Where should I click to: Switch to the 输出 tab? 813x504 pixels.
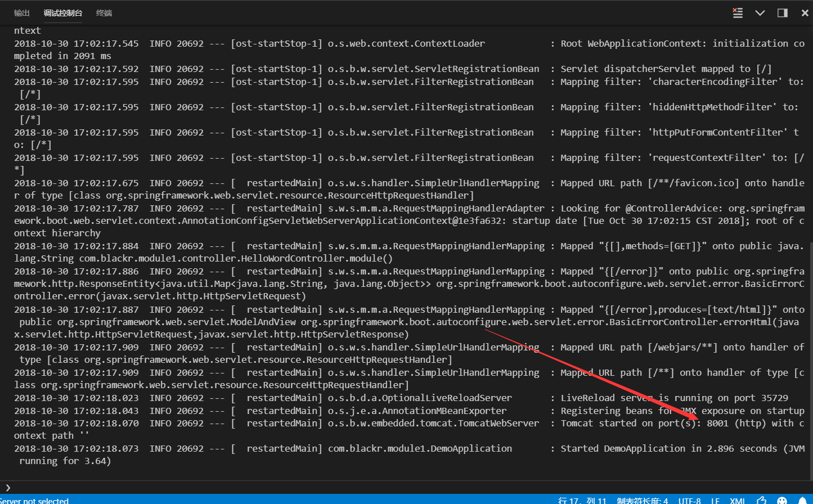22,12
